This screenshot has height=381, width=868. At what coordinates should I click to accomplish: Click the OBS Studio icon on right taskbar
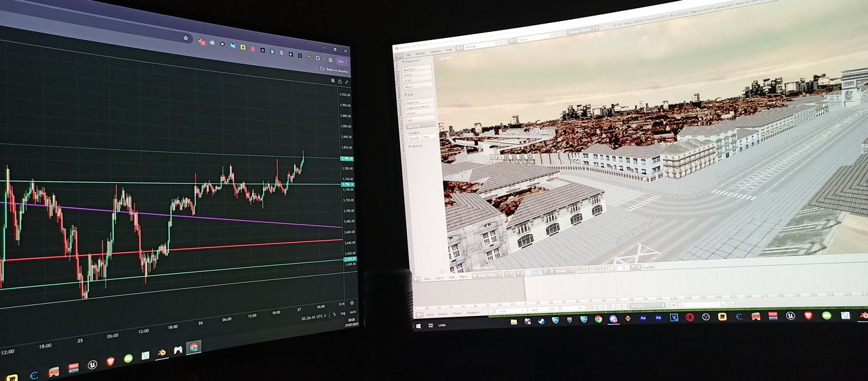pos(706,317)
